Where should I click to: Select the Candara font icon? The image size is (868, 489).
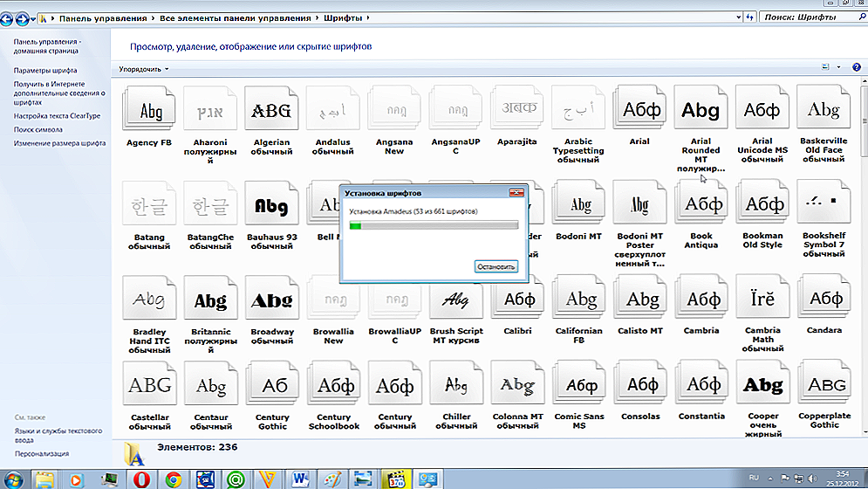tap(824, 297)
